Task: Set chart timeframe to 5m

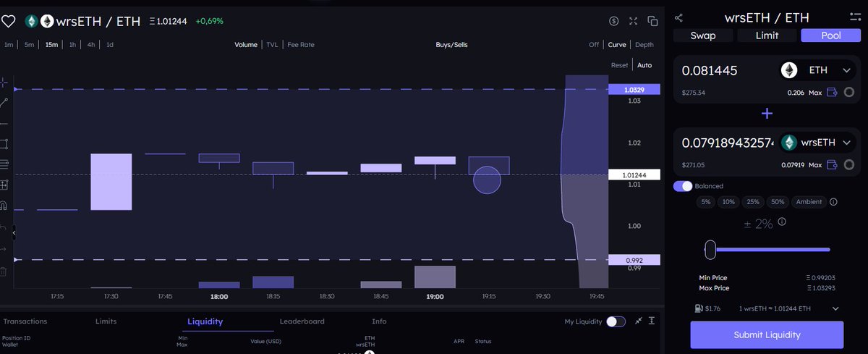Action: click(29, 45)
